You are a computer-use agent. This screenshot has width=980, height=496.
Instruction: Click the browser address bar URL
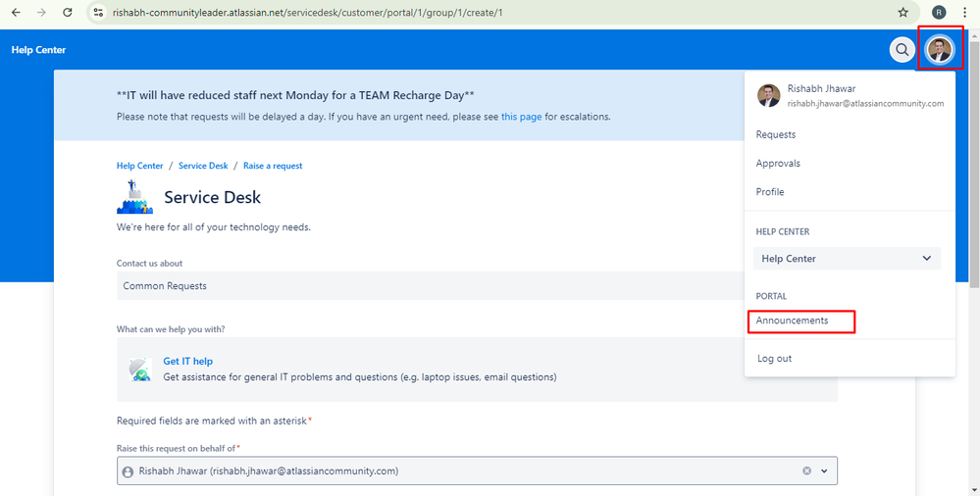tap(307, 13)
